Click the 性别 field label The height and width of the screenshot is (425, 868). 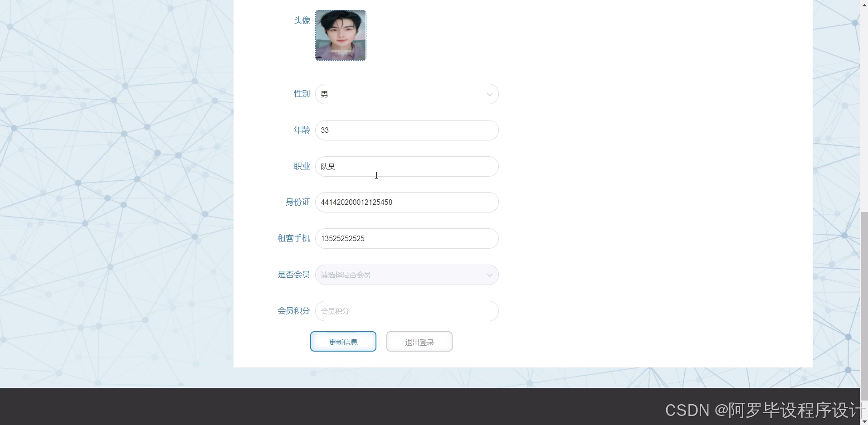301,94
